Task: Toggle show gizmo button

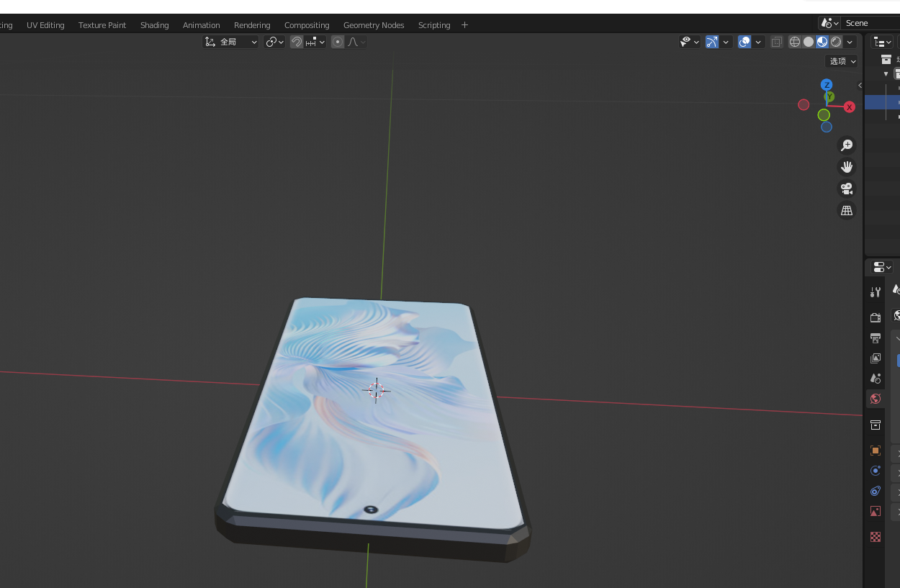Action: [x=712, y=42]
